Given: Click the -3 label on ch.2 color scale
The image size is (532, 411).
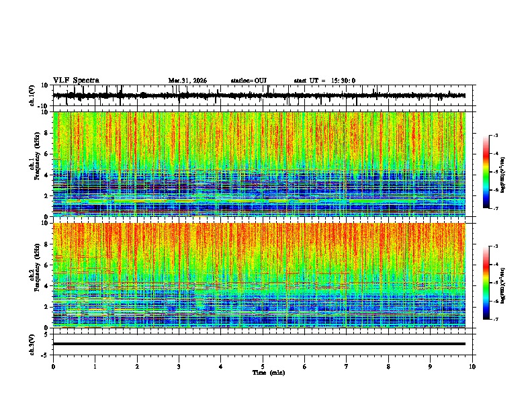Looking at the screenshot, I should click(496, 246).
